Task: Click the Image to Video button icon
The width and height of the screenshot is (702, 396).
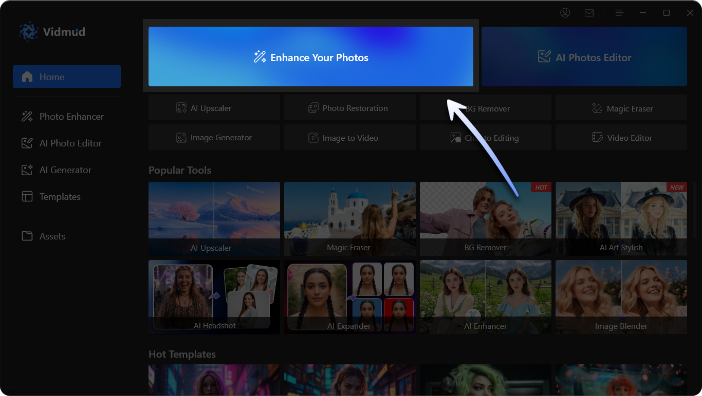Action: (313, 138)
